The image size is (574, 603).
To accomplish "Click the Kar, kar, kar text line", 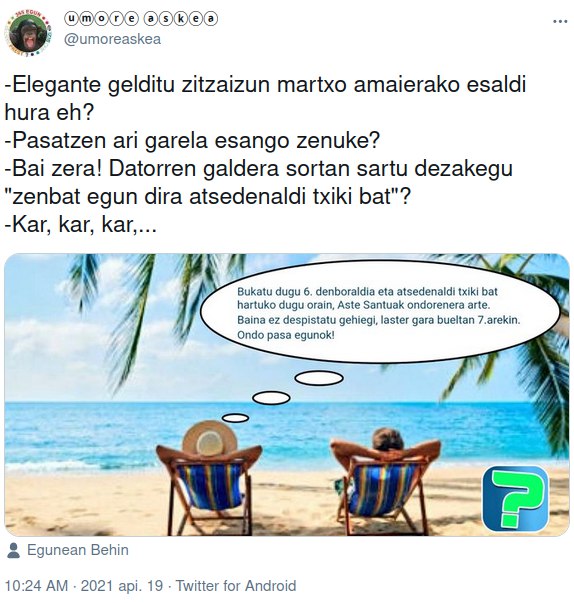I will (81, 225).
